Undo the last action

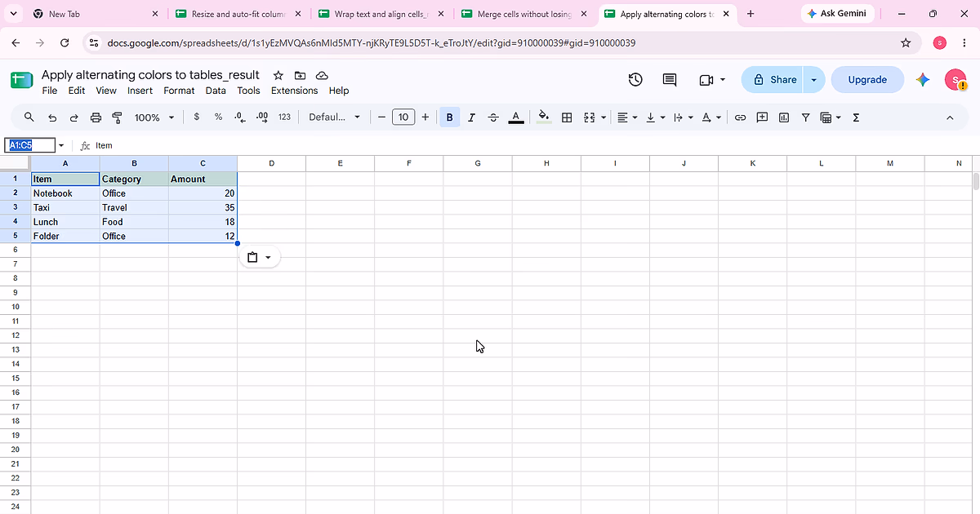click(x=52, y=117)
